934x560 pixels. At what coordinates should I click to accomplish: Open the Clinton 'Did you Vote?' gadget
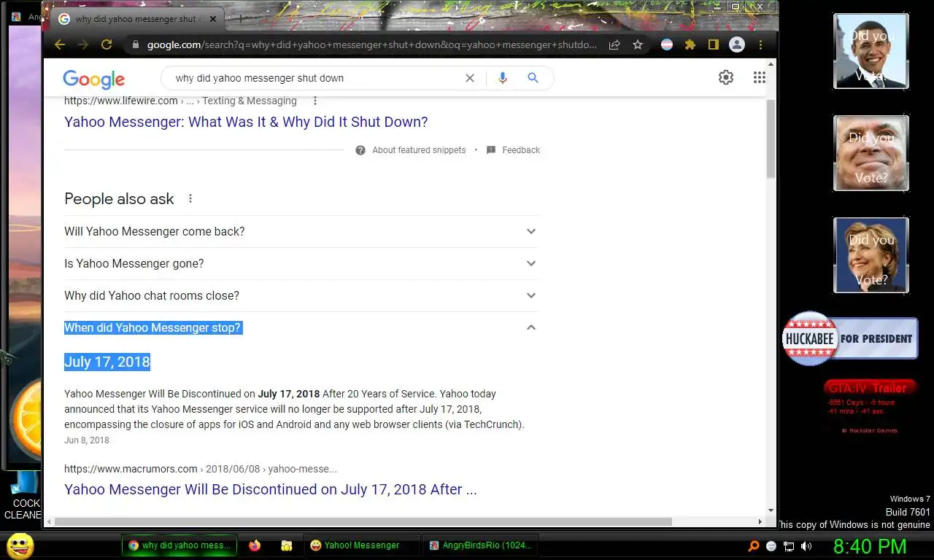click(x=871, y=255)
